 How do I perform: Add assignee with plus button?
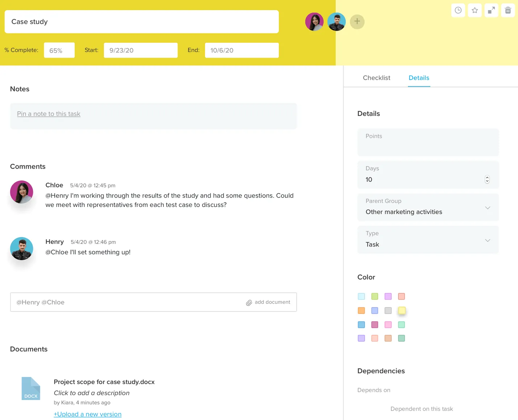coord(357,21)
